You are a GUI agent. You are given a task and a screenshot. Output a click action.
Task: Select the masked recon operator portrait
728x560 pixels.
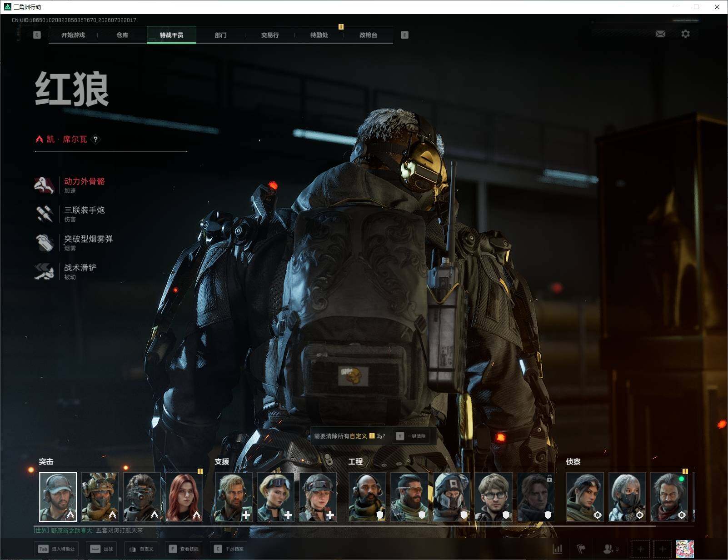coord(627,497)
